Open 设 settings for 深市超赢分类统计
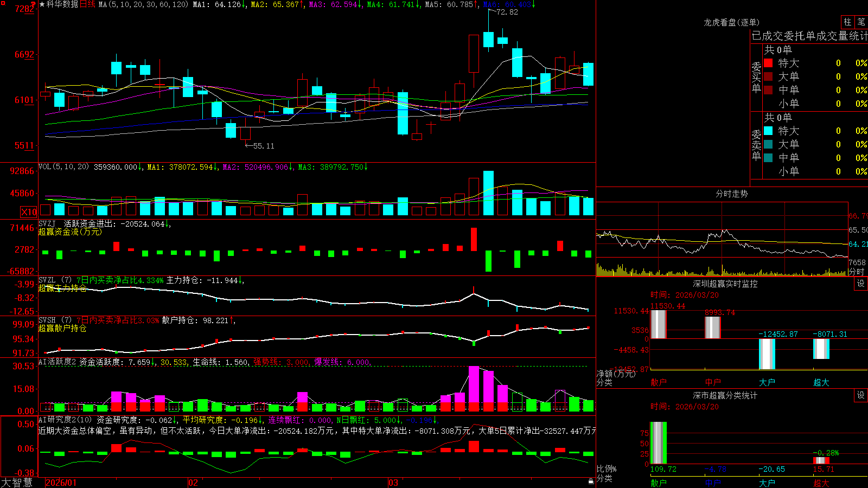Image resolution: width=868 pixels, height=488 pixels. tap(861, 395)
